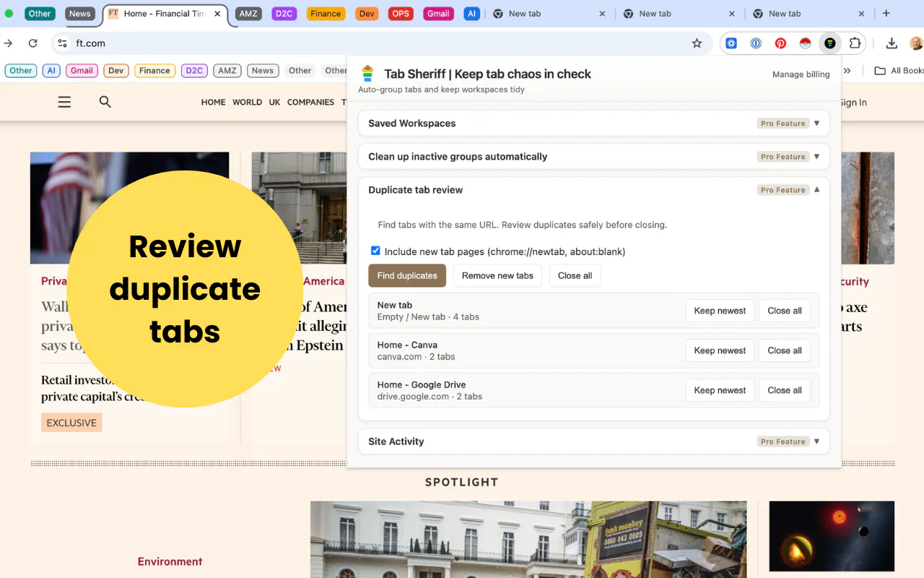Open the Pinterest extension icon
This screenshot has width=924, height=578.
780,43
